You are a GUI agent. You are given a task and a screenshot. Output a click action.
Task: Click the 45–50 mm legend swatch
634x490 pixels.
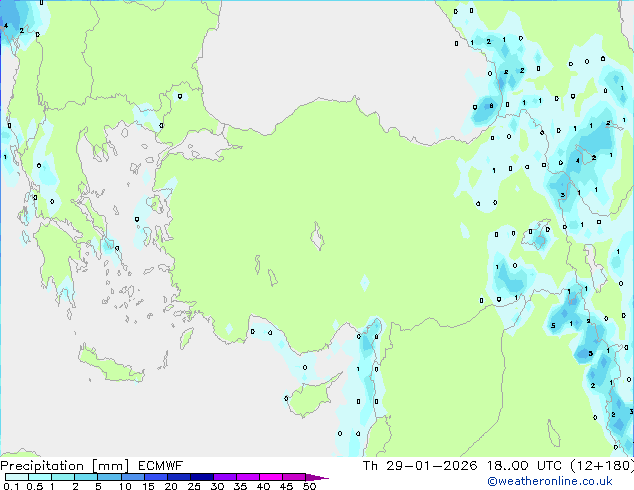click(x=294, y=477)
